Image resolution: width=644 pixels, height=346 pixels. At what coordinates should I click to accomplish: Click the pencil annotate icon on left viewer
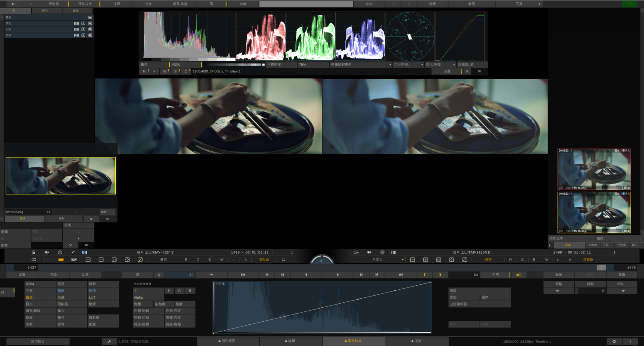(x=73, y=252)
